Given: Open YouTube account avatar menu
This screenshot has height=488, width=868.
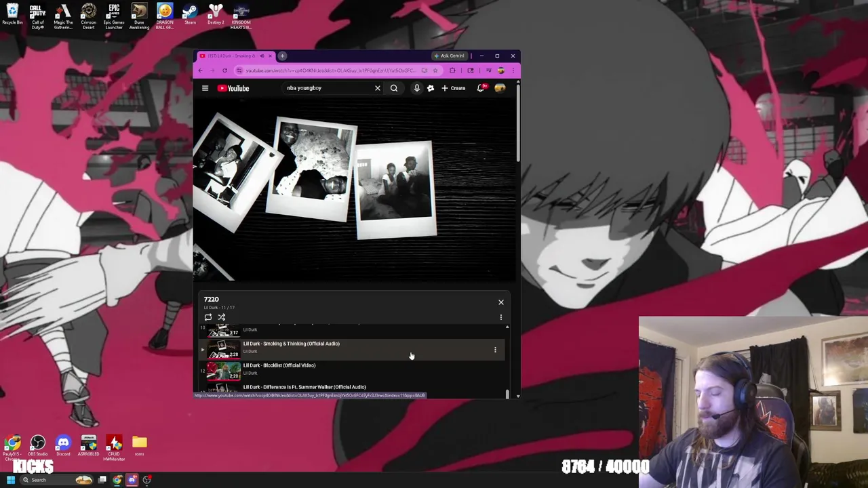Looking at the screenshot, I should click(x=500, y=88).
